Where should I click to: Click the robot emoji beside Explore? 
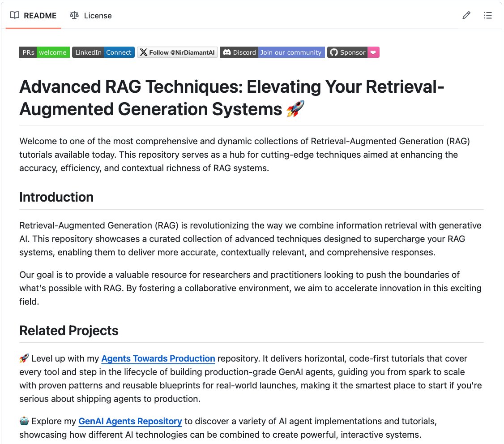point(24,421)
